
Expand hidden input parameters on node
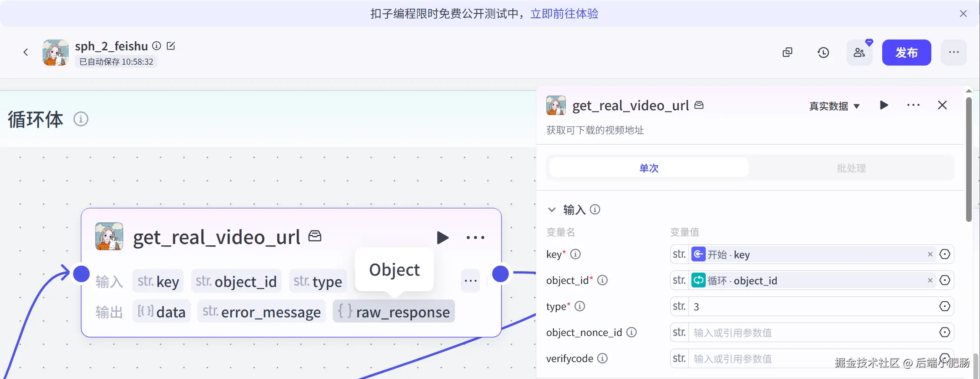click(471, 281)
